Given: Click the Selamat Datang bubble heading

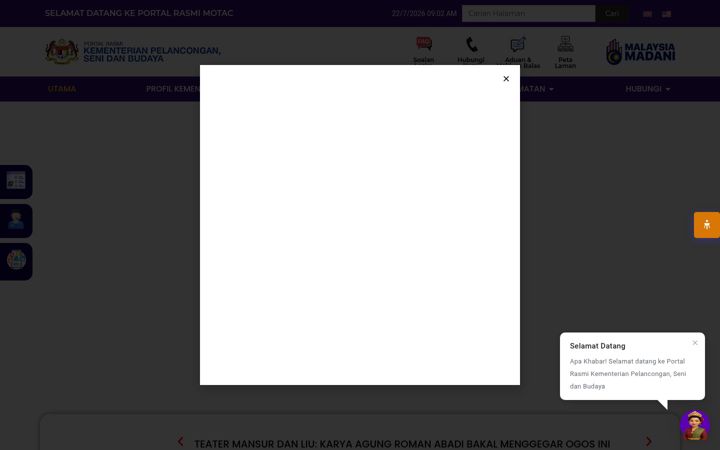Looking at the screenshot, I should tap(597, 346).
